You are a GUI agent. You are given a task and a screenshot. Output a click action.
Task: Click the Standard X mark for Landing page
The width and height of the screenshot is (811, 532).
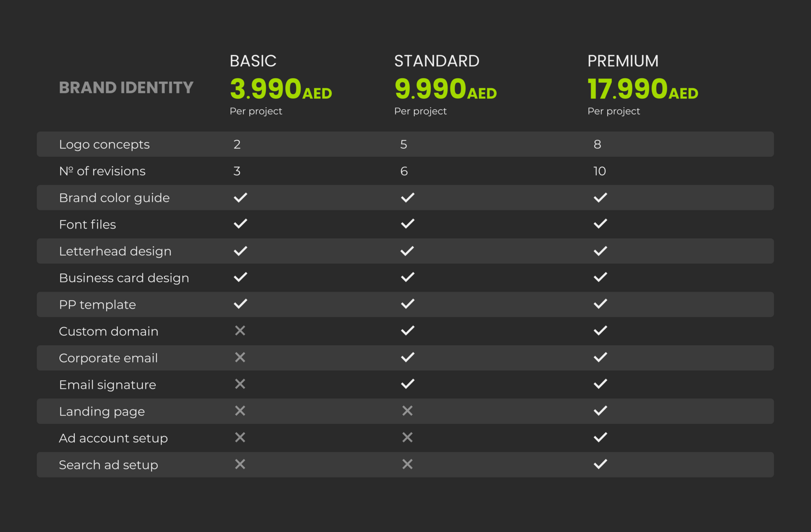pos(407,411)
